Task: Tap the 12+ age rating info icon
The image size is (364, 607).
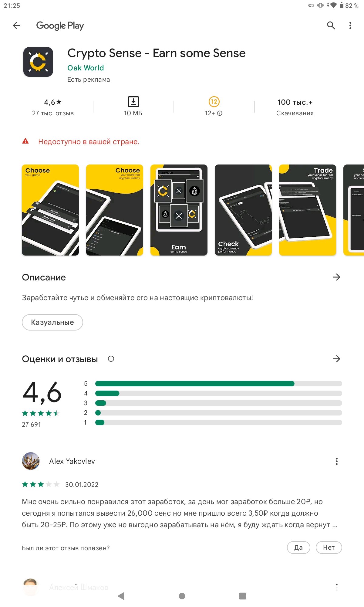Action: click(220, 113)
